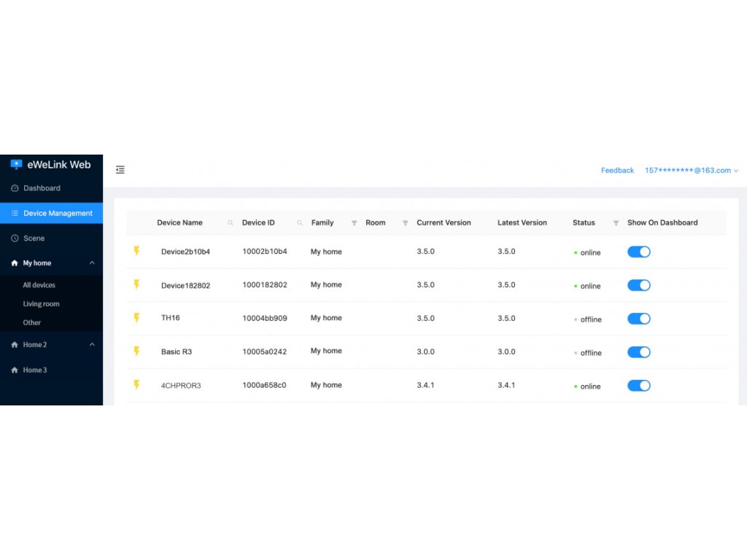This screenshot has width=747, height=560.
Task: Click the house icon beside Home2
Action: tap(15, 345)
